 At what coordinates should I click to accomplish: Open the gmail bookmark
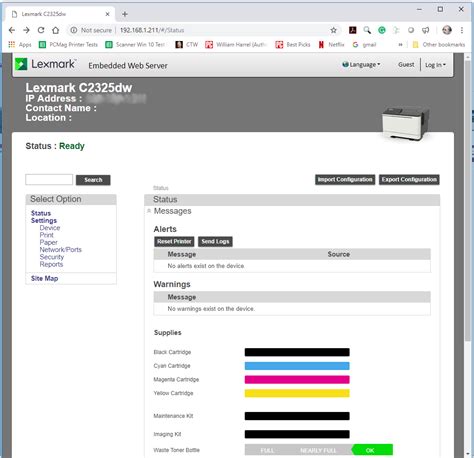point(364,44)
